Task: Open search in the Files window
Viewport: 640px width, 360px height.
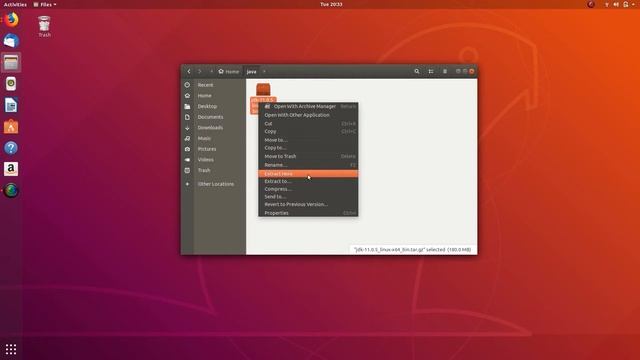Action: 417,71
